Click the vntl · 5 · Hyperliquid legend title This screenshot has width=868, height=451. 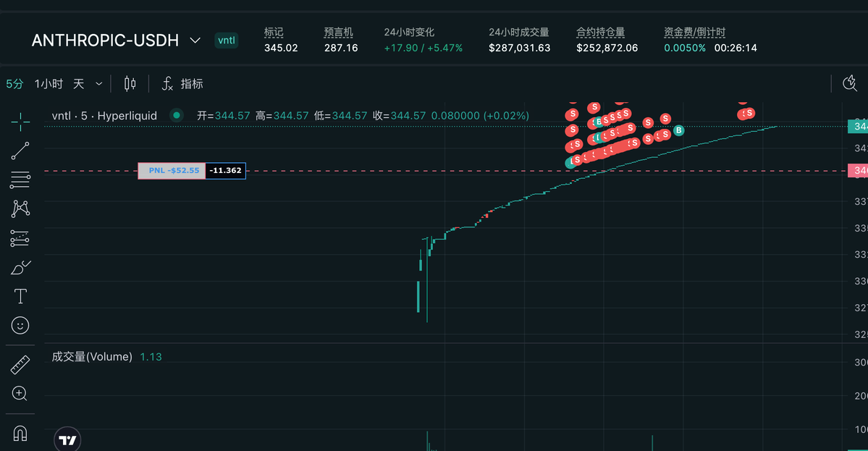105,116
